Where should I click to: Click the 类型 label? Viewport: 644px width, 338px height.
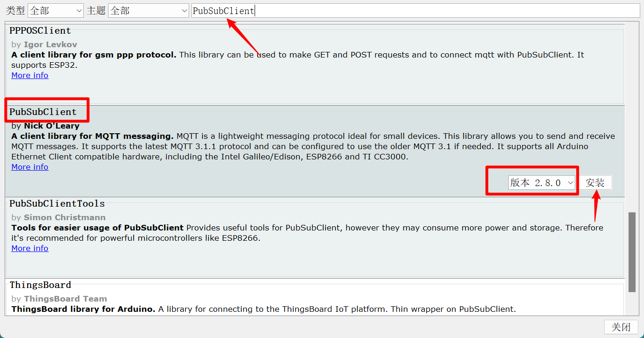(x=15, y=11)
